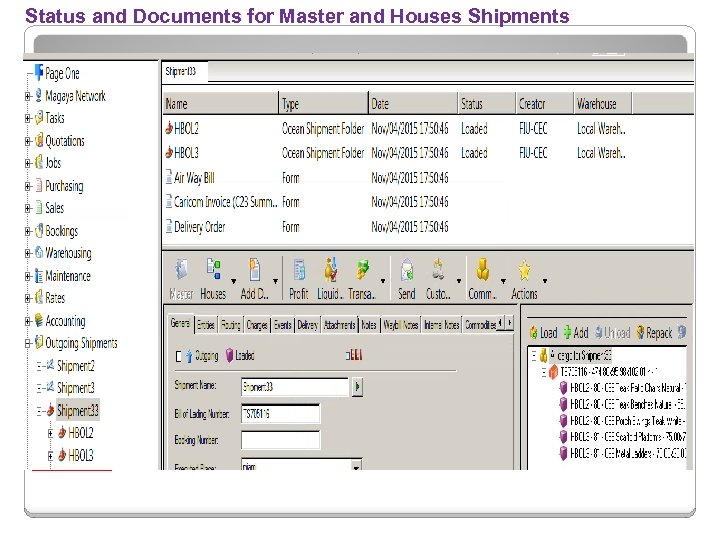This screenshot has height=540, width=720.
Task: Click the Booking Number input field
Action: 280,440
